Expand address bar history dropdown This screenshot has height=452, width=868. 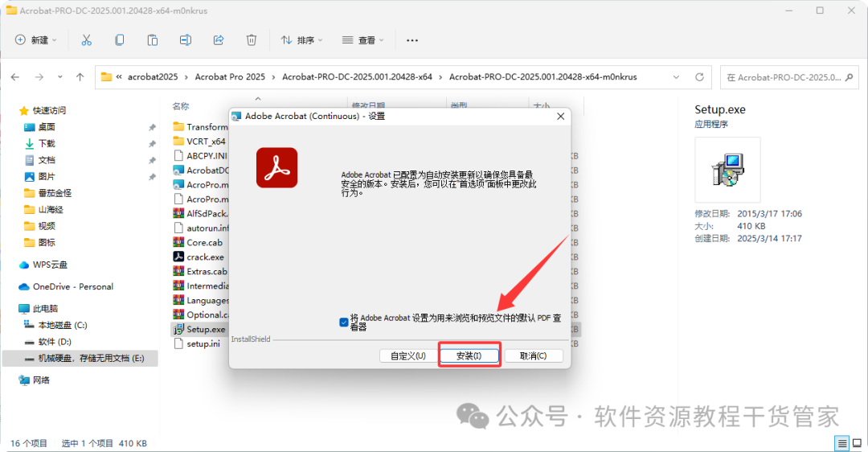pos(676,77)
